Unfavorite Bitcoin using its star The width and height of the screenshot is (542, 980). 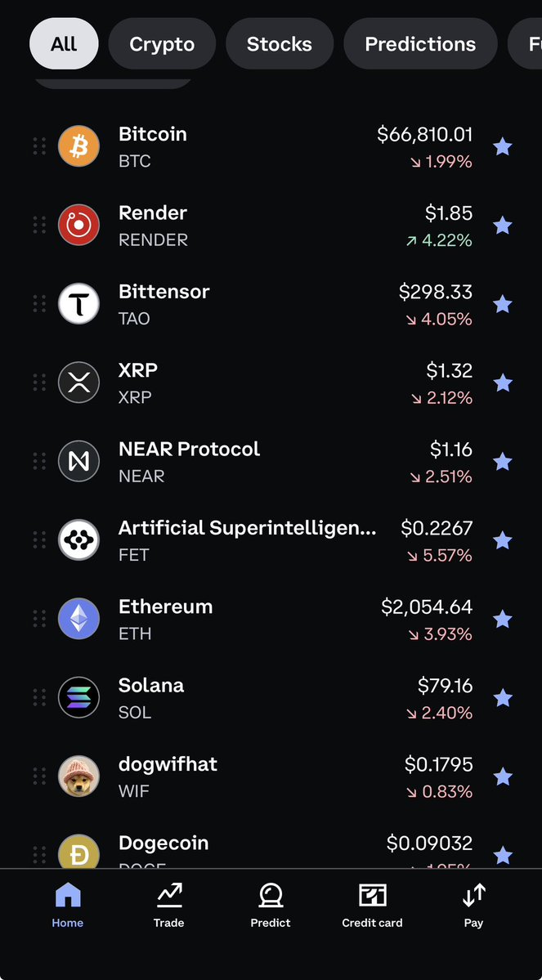503,147
